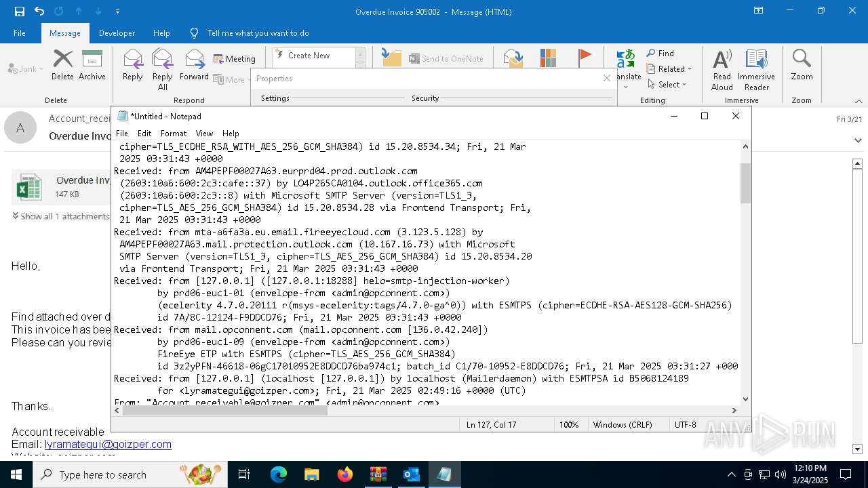Click the Zoom magnifier icon
Screen dimensions: 868x488
pyautogui.click(x=802, y=59)
